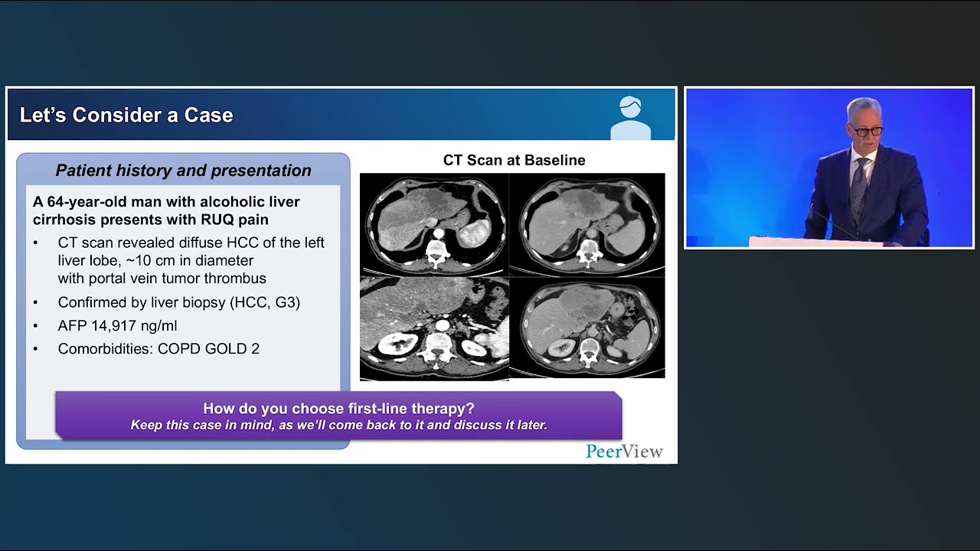The image size is (980, 551).
Task: Click the 'CT scan revealed diffuse HCC' bullet
Action: coord(191,243)
